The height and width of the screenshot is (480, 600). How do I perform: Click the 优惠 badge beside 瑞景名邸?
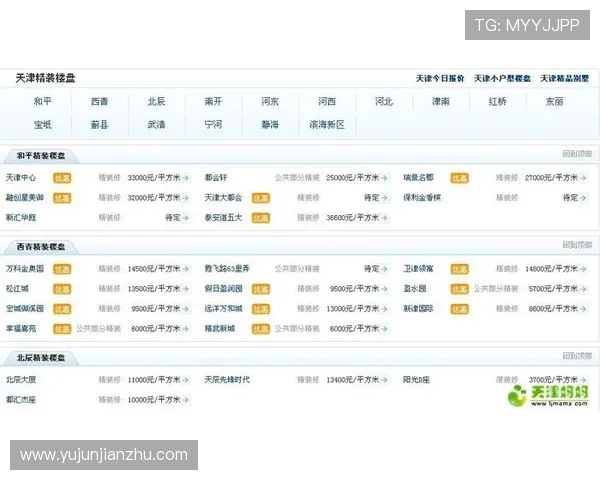click(460, 178)
